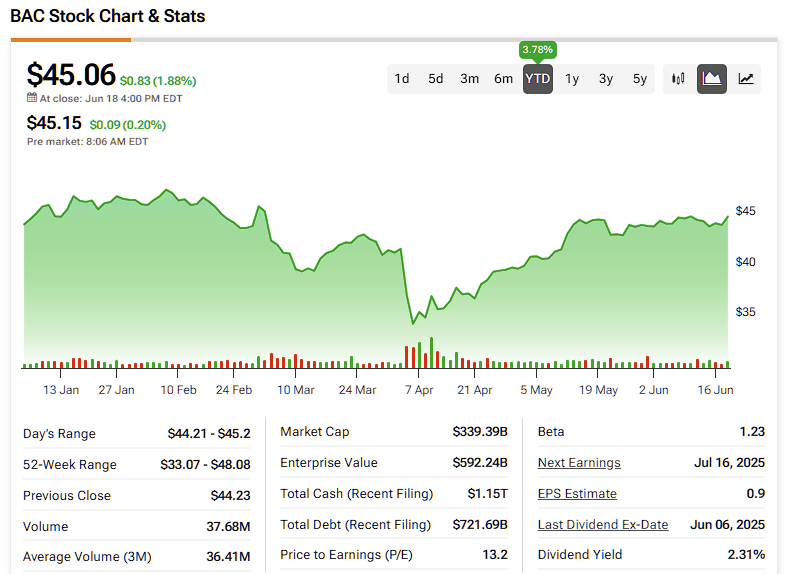The image size is (786, 574).
Task: Click the $45.15 pre-market price
Action: (54, 123)
